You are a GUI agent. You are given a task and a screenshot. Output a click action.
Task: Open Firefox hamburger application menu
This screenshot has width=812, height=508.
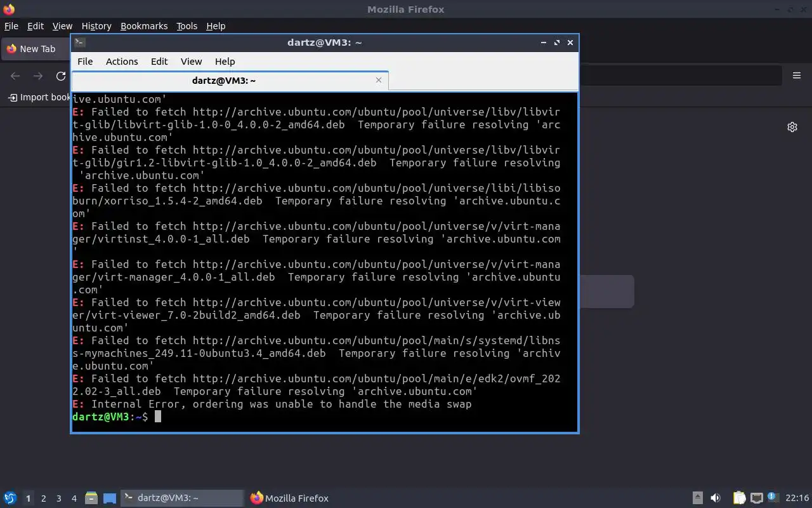(x=797, y=76)
